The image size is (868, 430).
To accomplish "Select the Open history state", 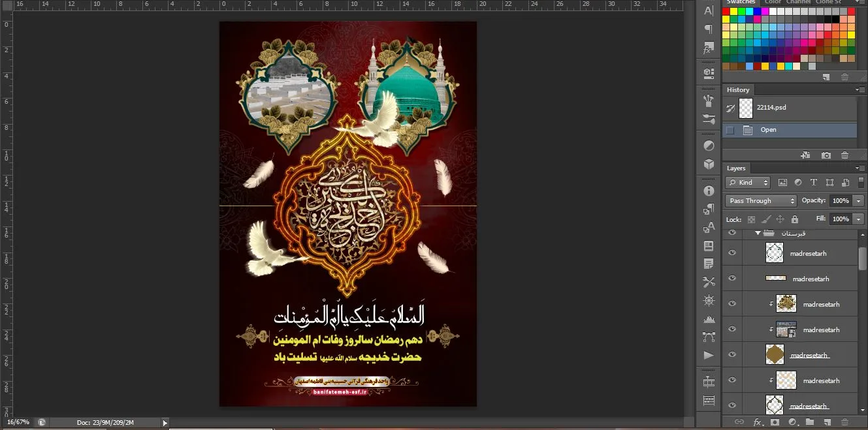I will point(789,130).
